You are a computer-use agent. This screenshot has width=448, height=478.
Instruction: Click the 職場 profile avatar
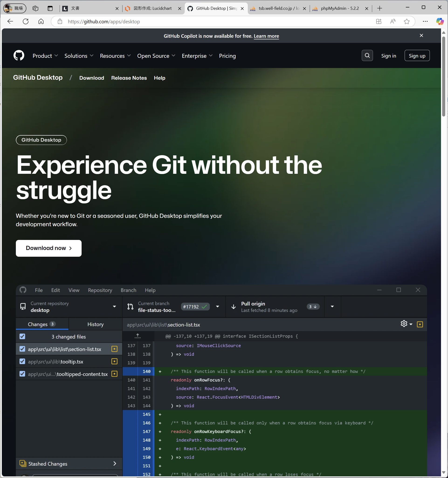(14, 8)
